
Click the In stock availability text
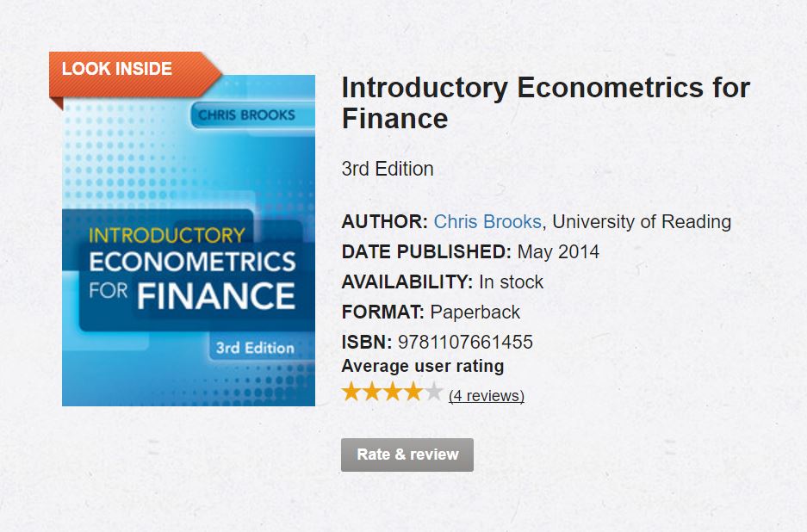[512, 281]
